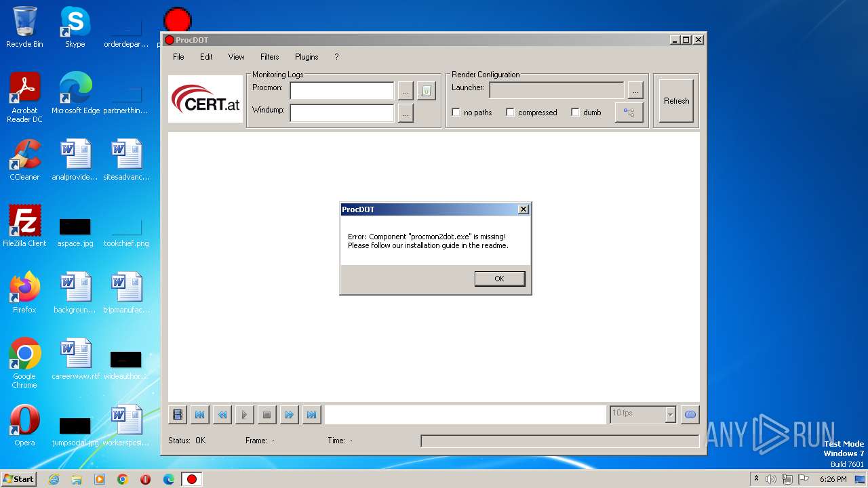
Task: Click the Launcher text field
Action: tap(557, 90)
